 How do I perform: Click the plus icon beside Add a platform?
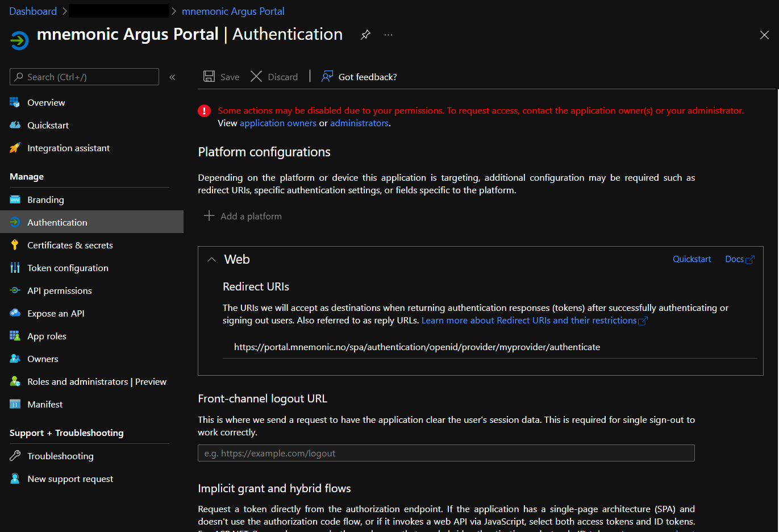tap(209, 216)
